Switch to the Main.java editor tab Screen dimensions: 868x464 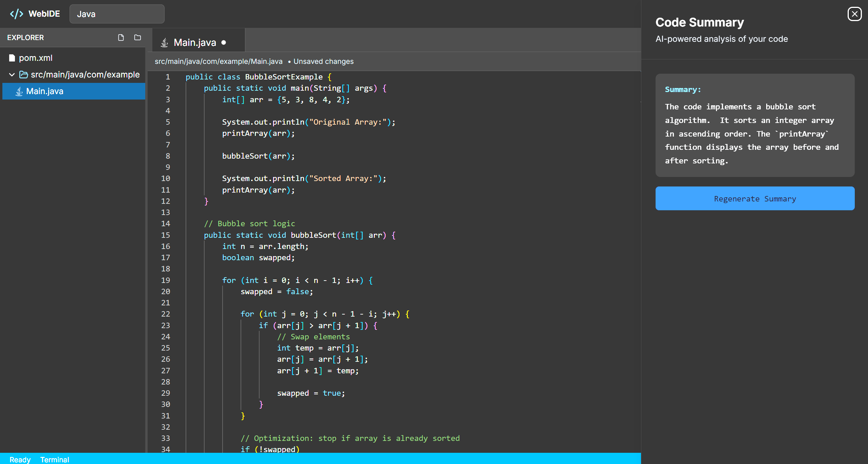(x=195, y=42)
